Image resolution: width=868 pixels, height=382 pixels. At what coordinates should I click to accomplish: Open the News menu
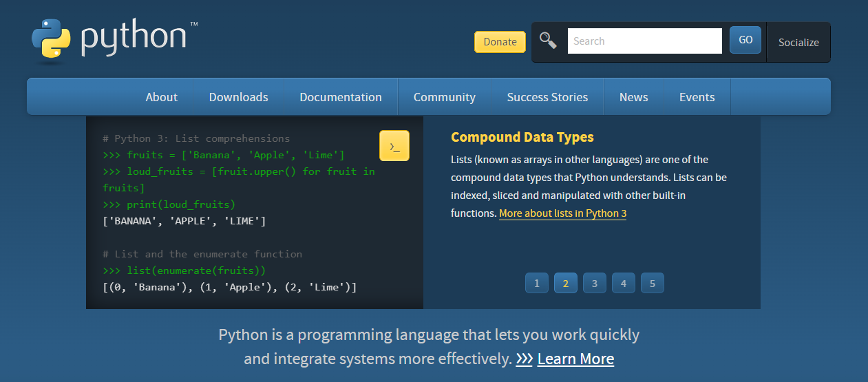click(x=633, y=97)
